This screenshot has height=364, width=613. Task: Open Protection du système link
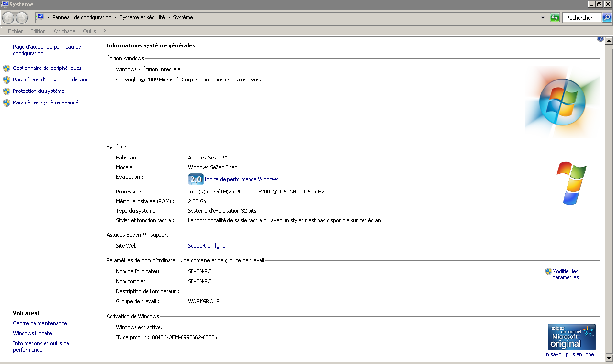click(x=39, y=91)
